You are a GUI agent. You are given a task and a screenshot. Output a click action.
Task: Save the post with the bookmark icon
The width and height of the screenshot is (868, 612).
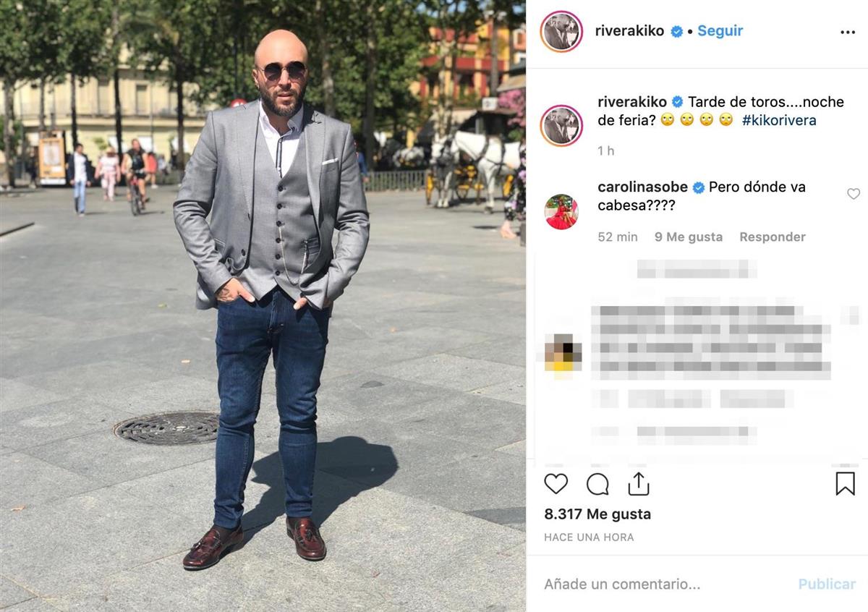pyautogui.click(x=845, y=484)
